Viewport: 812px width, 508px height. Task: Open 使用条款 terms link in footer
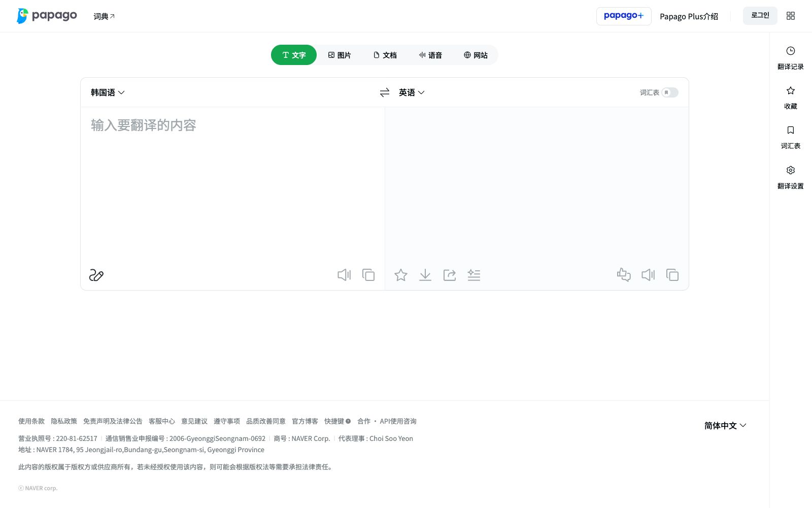coord(31,421)
